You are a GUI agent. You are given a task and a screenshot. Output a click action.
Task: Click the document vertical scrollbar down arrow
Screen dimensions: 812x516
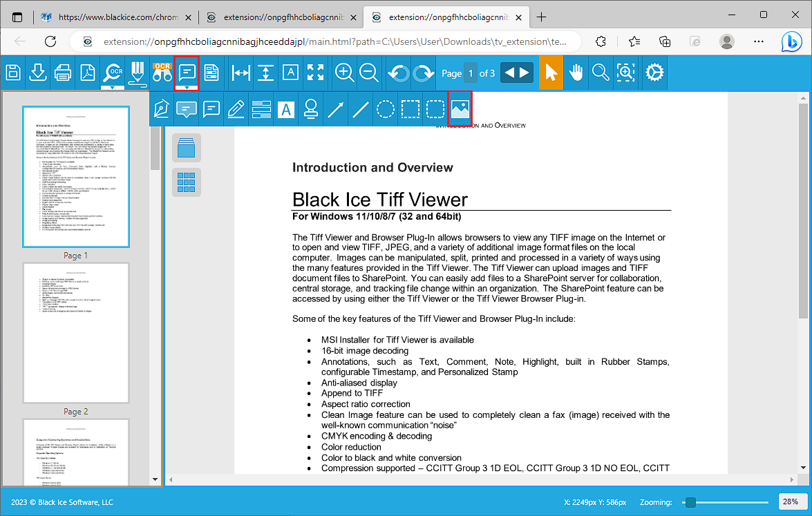tap(803, 467)
